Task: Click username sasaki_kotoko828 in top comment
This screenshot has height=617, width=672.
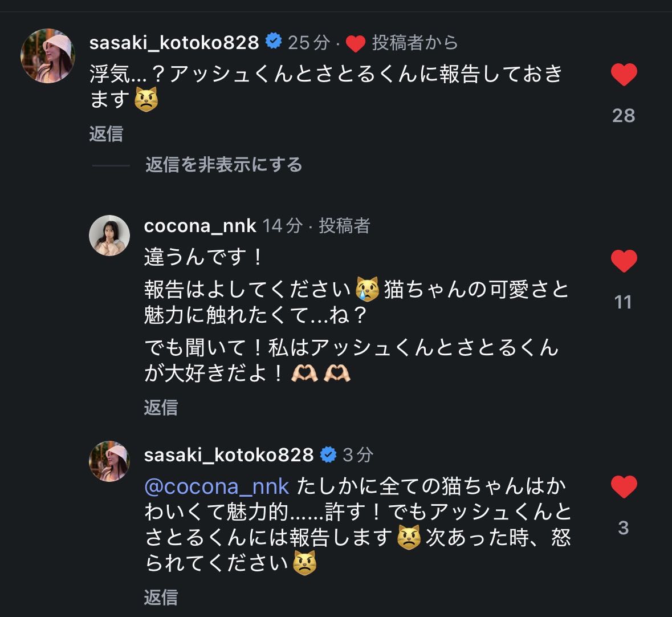Action: [174, 42]
